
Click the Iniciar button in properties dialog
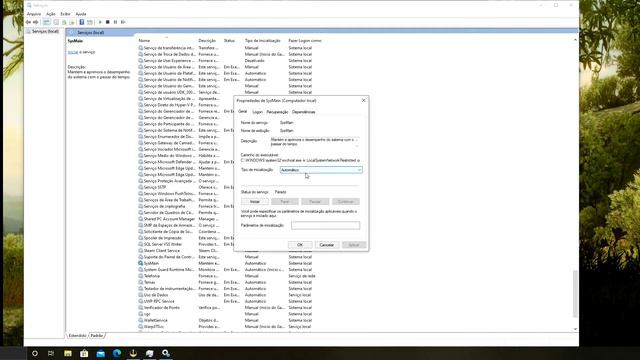[255, 202]
